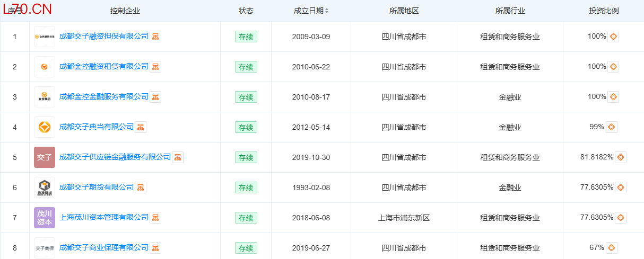Click equity-structure icon next to 成都交子融资担保有限公司
The height and width of the screenshot is (259, 644).
(155, 37)
